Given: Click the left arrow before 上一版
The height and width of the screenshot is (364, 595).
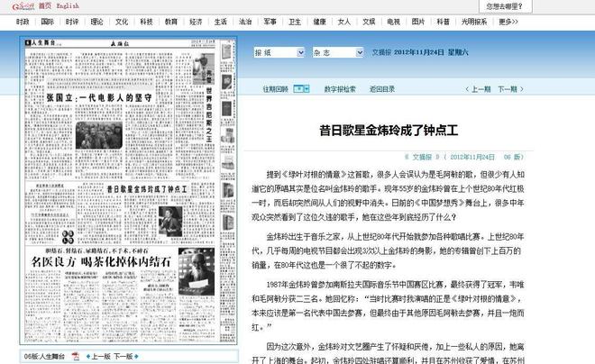Looking at the screenshot, I should tap(86, 356).
